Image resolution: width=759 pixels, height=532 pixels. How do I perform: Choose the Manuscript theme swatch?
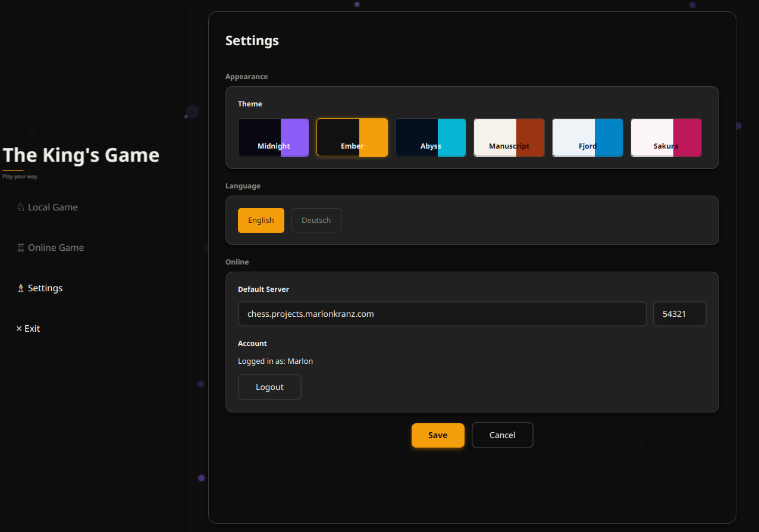pyautogui.click(x=509, y=137)
